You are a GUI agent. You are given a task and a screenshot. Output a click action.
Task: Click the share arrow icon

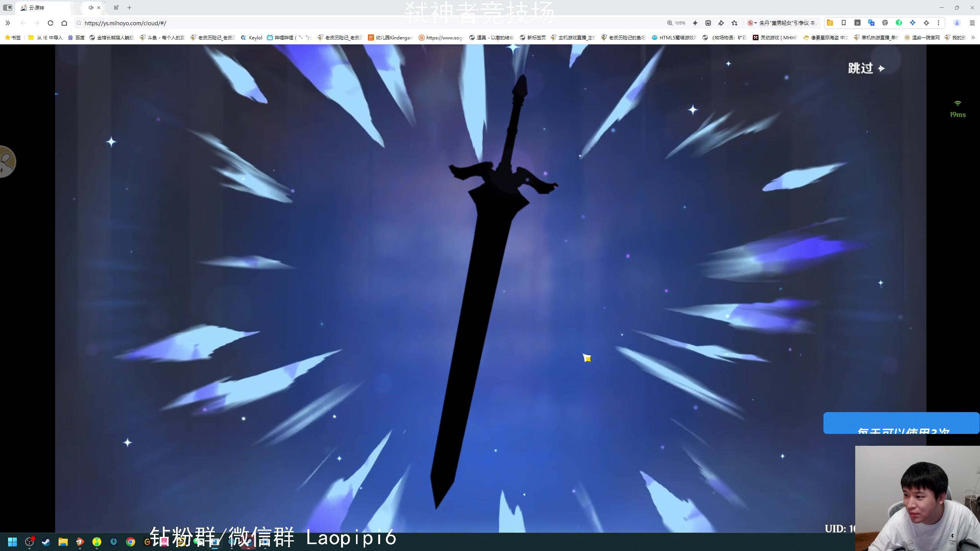point(721,23)
